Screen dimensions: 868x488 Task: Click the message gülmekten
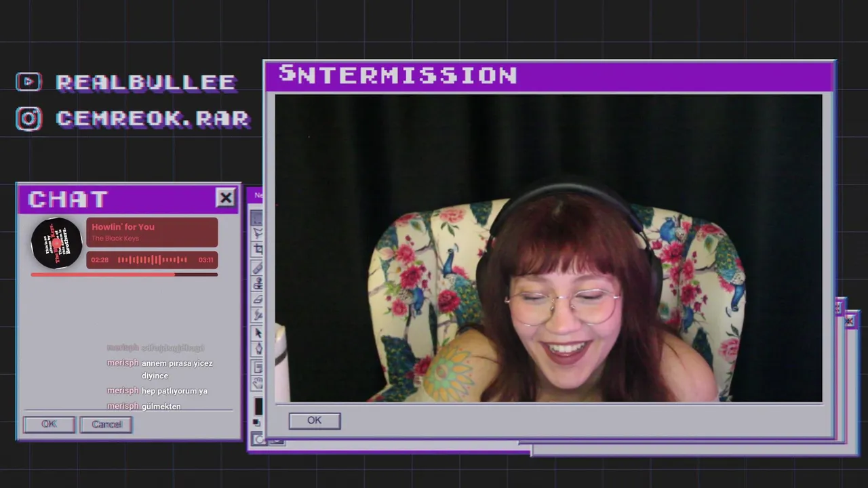pos(161,406)
